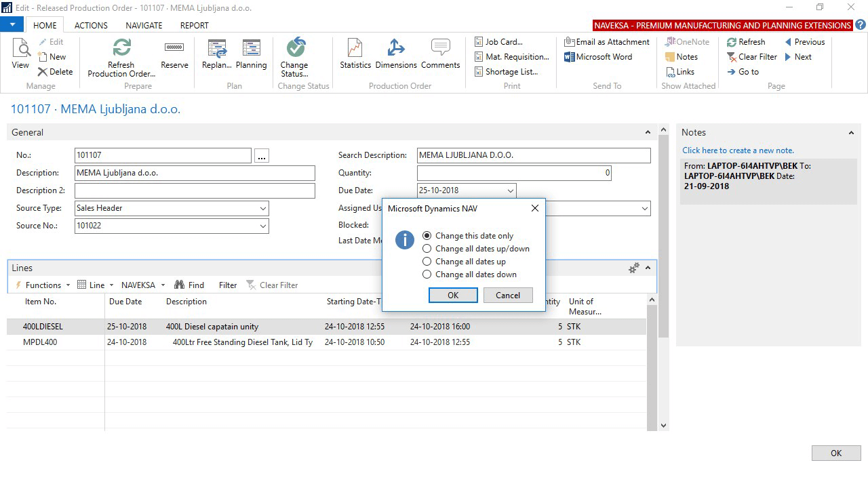The height and width of the screenshot is (488, 868).
Task: Open the Planning icon
Action: (251, 54)
